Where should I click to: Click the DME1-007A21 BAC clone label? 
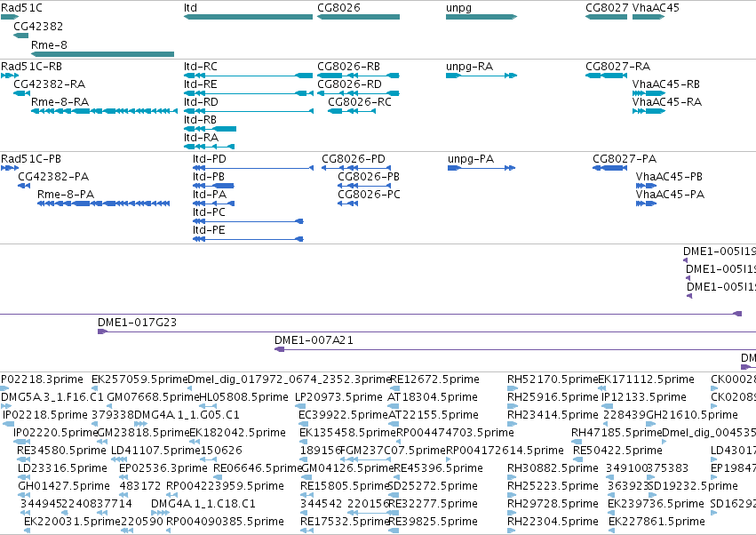314,340
